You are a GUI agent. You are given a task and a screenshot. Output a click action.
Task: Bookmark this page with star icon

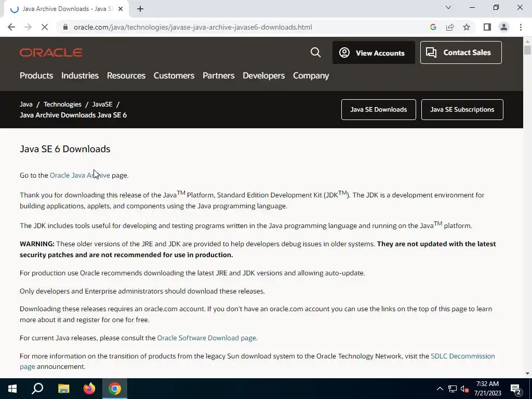click(467, 27)
